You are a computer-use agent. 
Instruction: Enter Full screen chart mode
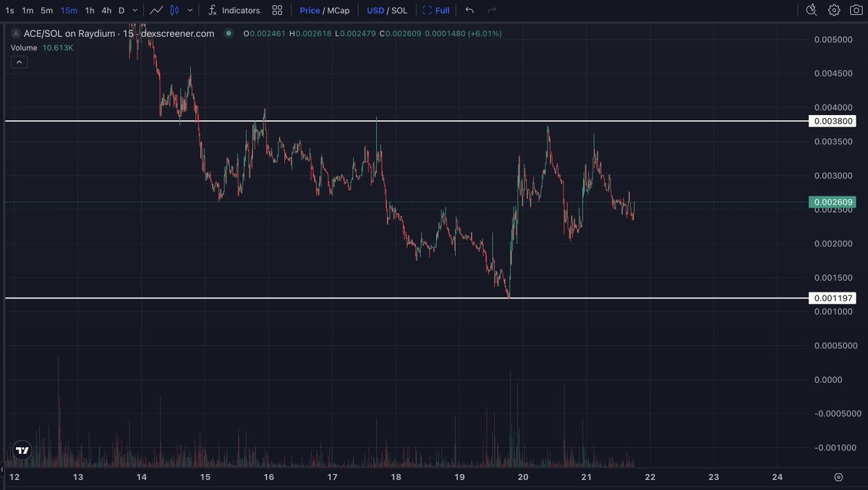[x=436, y=10]
